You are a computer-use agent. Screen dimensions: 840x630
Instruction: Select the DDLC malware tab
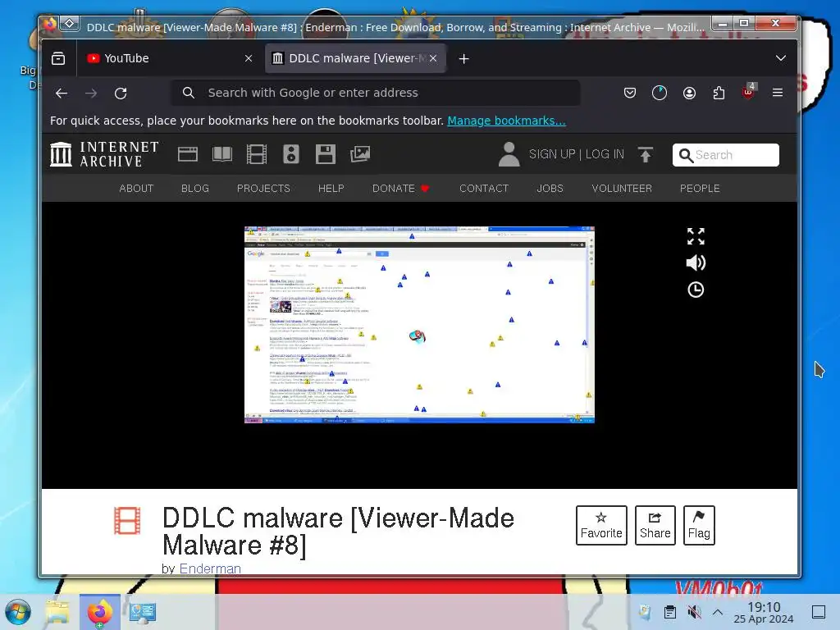(356, 58)
